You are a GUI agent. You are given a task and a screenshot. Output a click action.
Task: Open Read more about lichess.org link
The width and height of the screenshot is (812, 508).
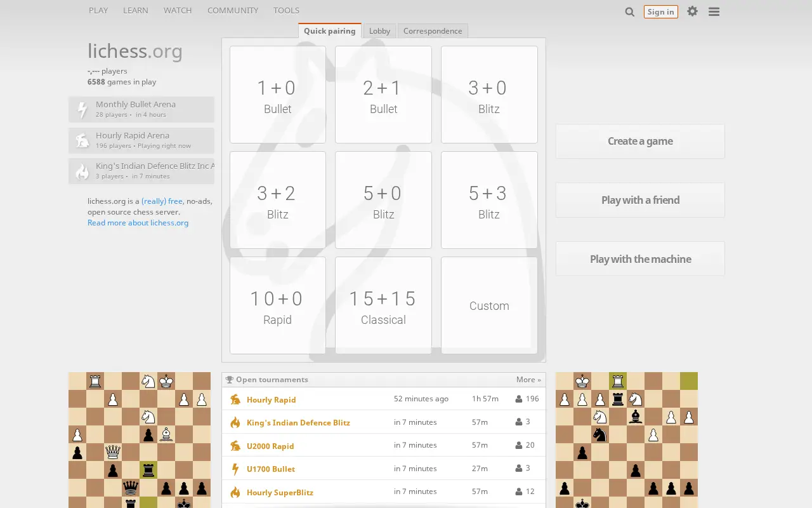point(138,223)
